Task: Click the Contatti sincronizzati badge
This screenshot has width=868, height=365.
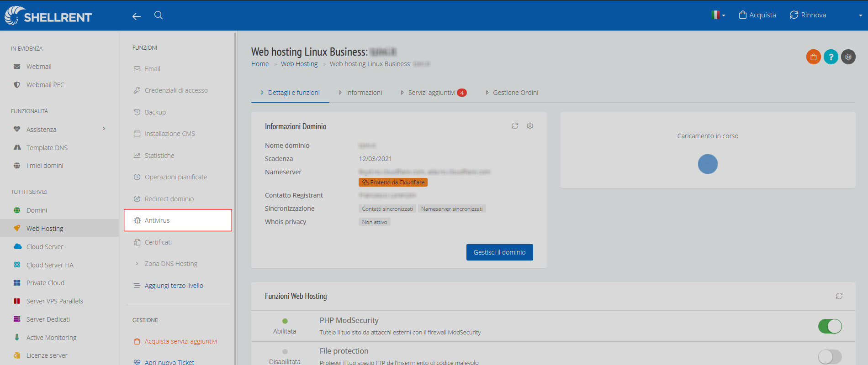Action: pyautogui.click(x=387, y=209)
